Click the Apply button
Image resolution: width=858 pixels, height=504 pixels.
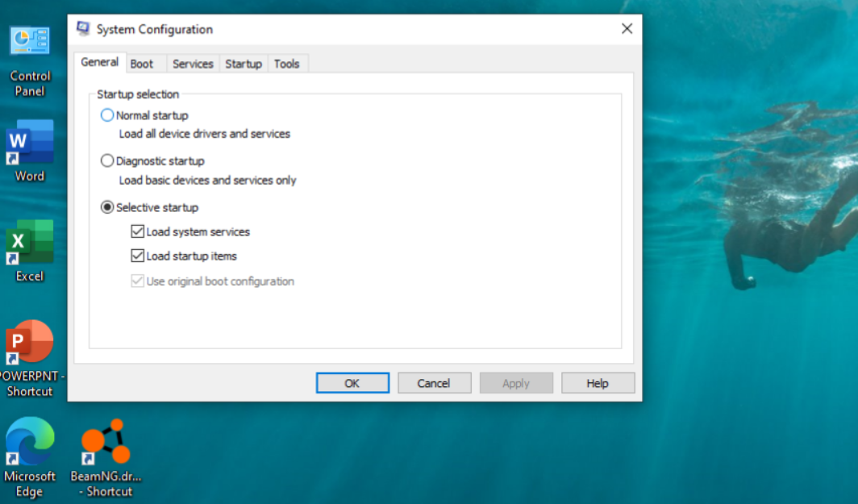click(x=516, y=382)
